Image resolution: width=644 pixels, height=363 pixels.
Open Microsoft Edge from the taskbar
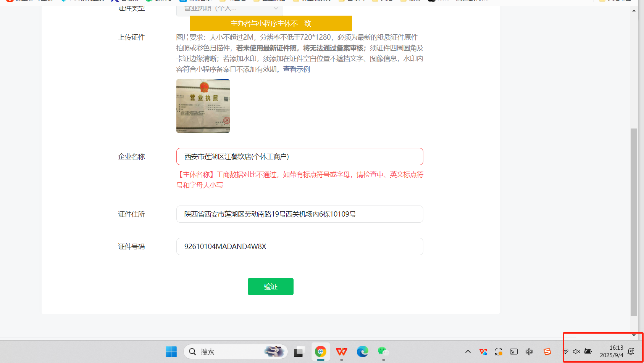pos(362,352)
